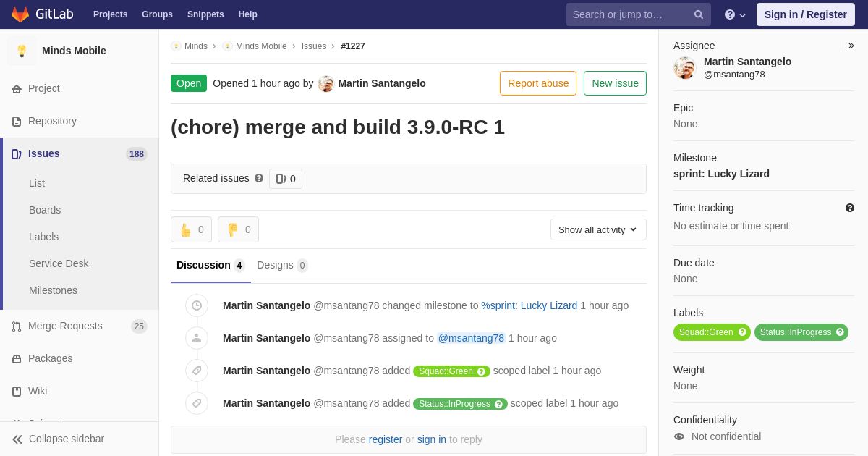Click the Time tracking help icon
This screenshot has height=456, width=868.
click(850, 208)
